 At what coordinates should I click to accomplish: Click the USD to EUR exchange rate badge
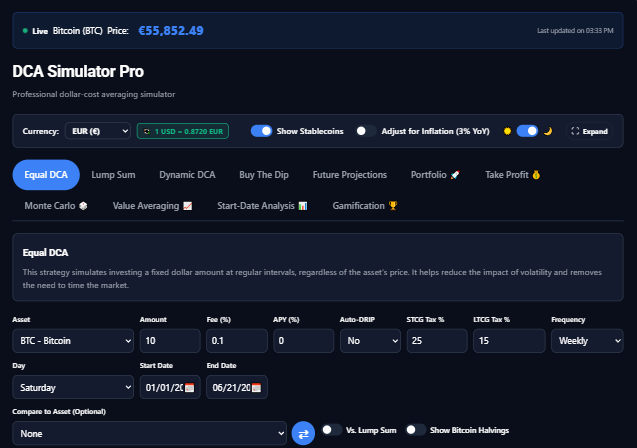[x=183, y=131]
